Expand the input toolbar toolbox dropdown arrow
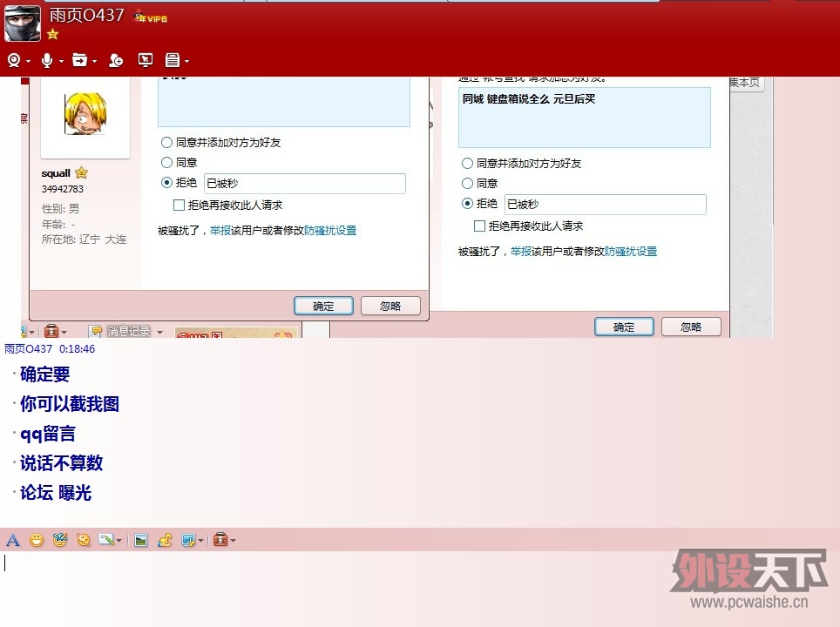The width and height of the screenshot is (840, 627). point(233,541)
